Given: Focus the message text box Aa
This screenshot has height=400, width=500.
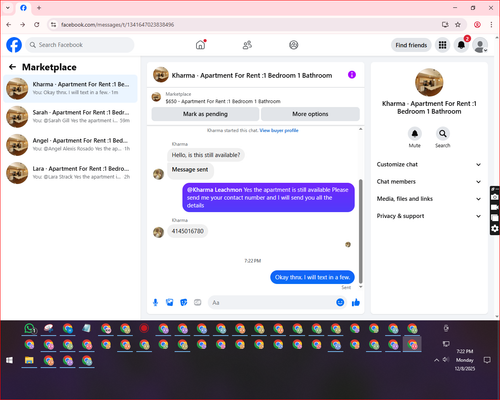Looking at the screenshot, I should 272,302.
